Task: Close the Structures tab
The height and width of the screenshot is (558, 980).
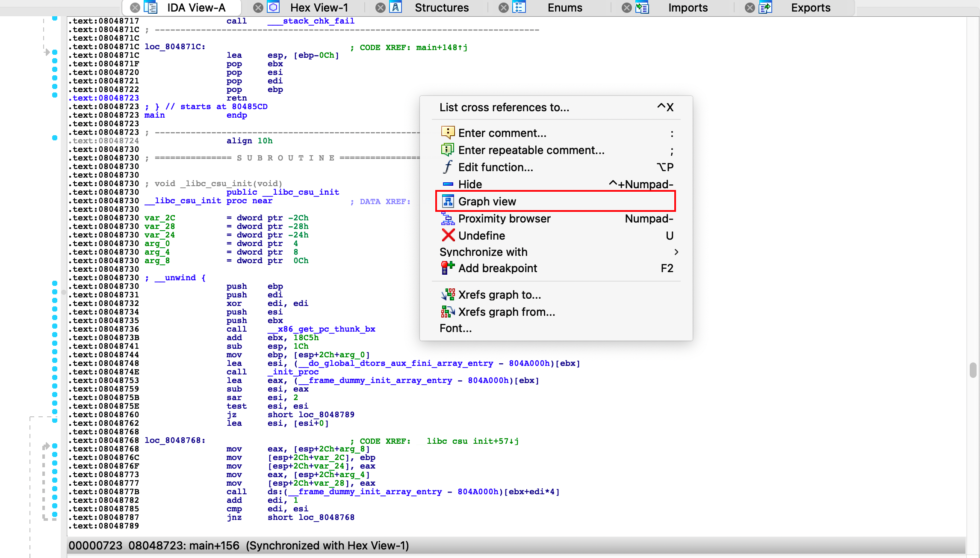Action: (x=380, y=8)
